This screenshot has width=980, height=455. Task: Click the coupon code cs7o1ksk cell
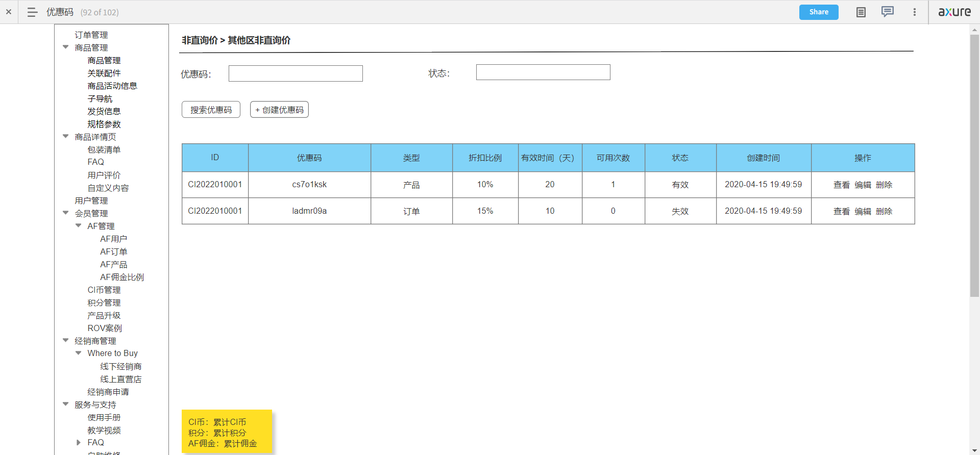[x=309, y=185]
